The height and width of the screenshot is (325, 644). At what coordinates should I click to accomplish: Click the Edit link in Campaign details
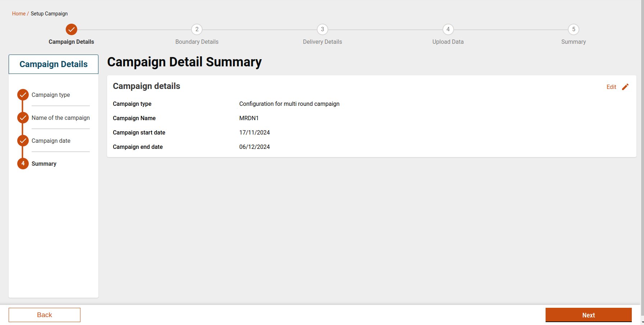pyautogui.click(x=611, y=87)
